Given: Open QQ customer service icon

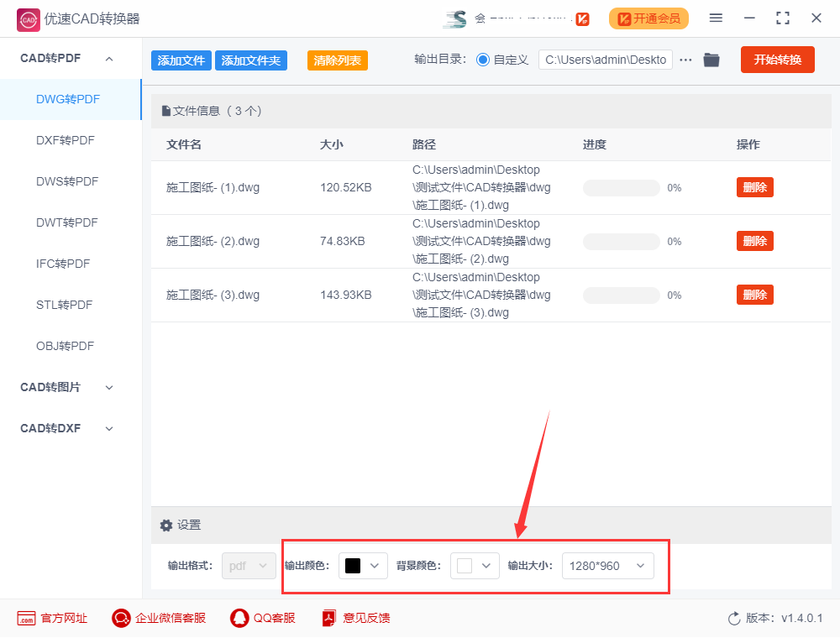Looking at the screenshot, I should (239, 618).
